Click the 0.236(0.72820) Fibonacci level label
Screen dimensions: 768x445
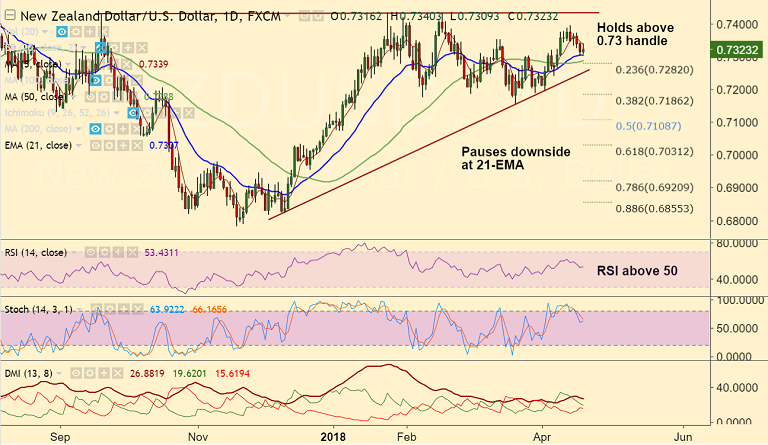[654, 70]
